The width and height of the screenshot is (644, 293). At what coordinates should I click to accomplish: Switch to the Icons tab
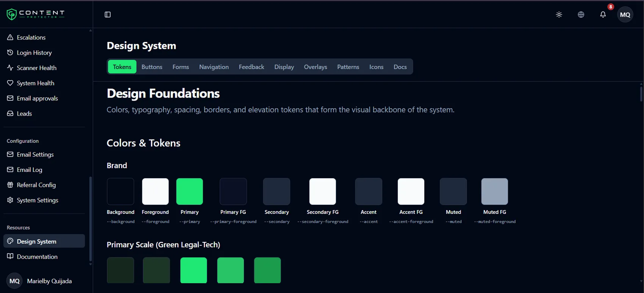(377, 67)
